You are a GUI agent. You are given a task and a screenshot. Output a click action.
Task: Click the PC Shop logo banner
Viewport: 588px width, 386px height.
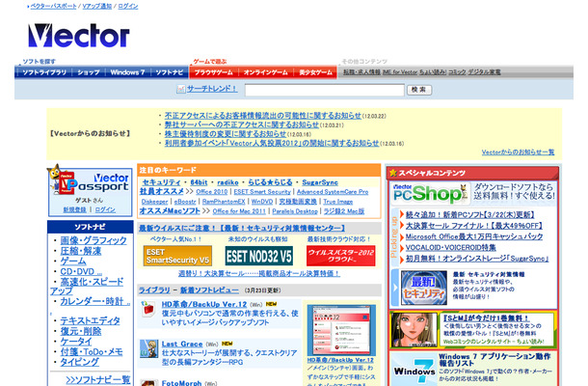[x=430, y=194]
